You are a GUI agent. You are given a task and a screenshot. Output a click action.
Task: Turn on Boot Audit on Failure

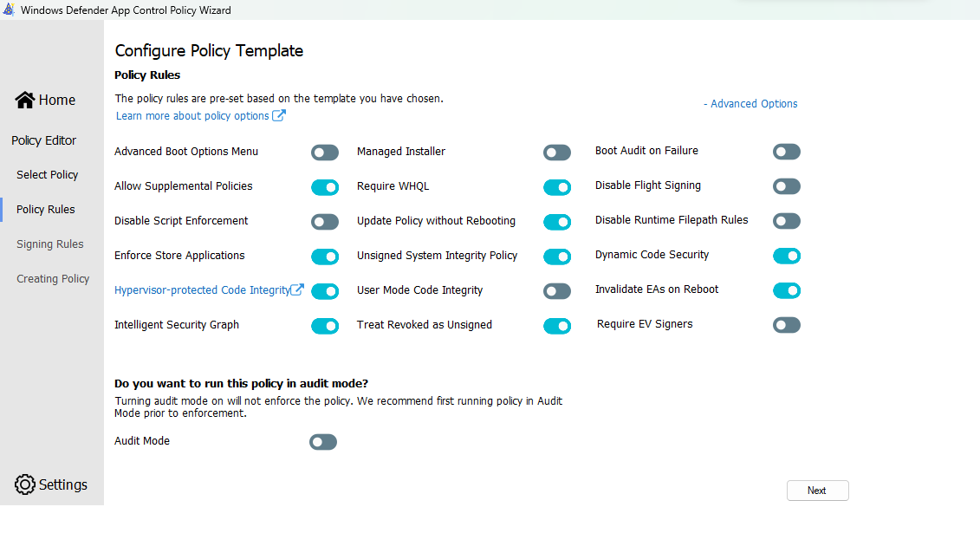click(x=786, y=151)
